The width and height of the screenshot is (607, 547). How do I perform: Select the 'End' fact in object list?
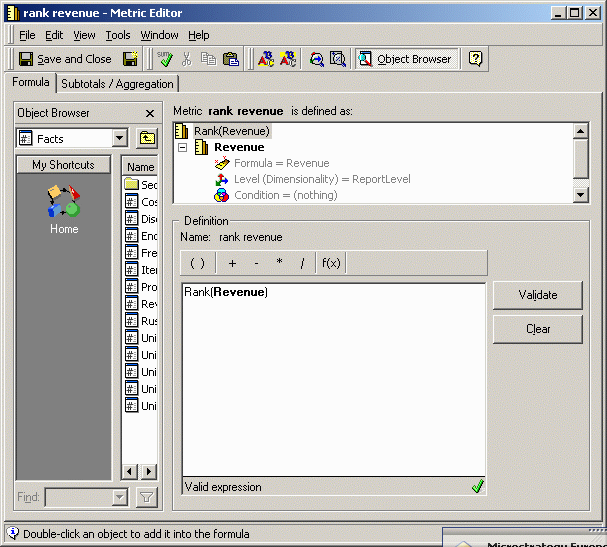pyautogui.click(x=141, y=236)
